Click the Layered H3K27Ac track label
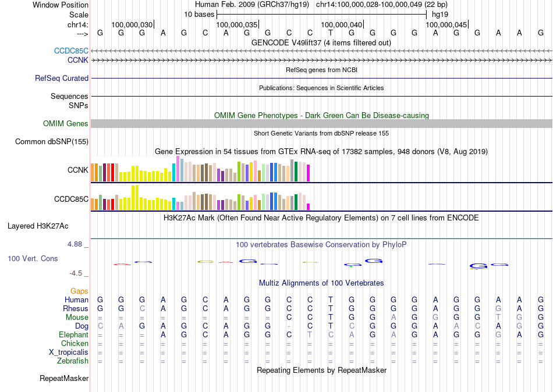Screen dimensions: 553x392 click(38, 226)
